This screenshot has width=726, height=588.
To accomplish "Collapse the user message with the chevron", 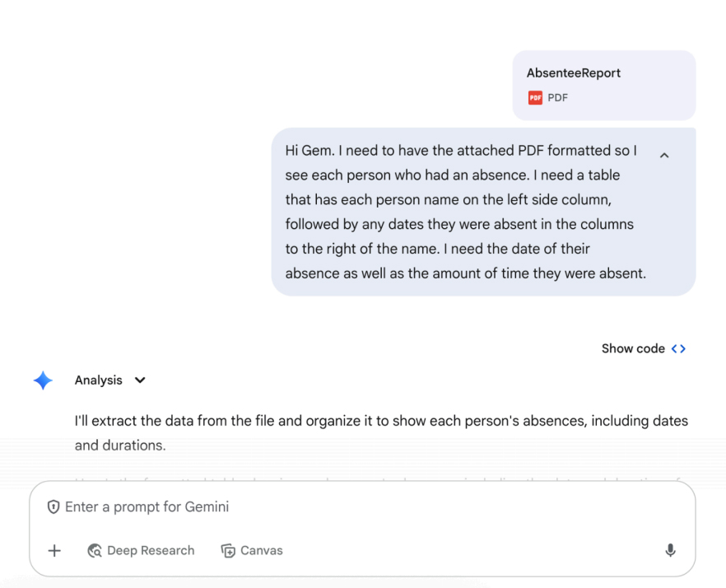I will pyautogui.click(x=664, y=155).
